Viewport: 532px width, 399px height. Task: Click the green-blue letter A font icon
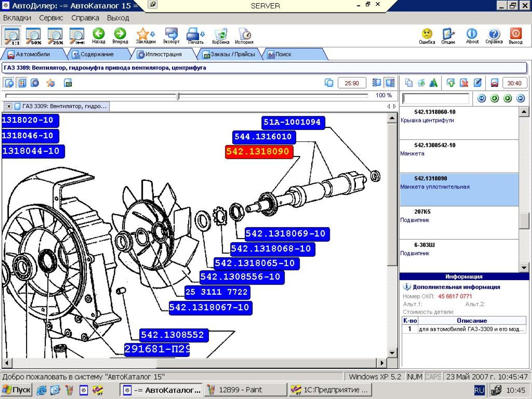[434, 83]
